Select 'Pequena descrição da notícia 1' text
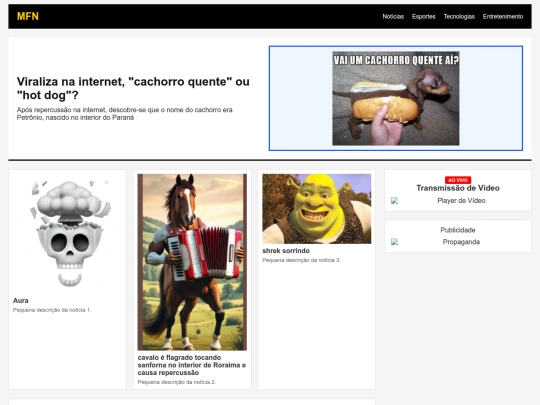540x405 pixels. click(x=52, y=310)
